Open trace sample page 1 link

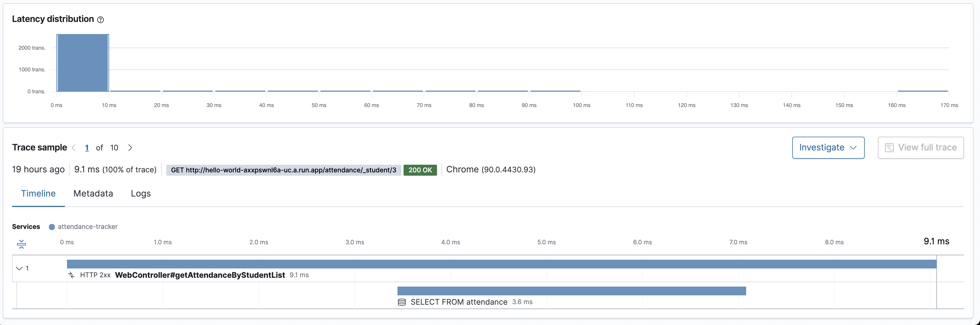[x=87, y=148]
